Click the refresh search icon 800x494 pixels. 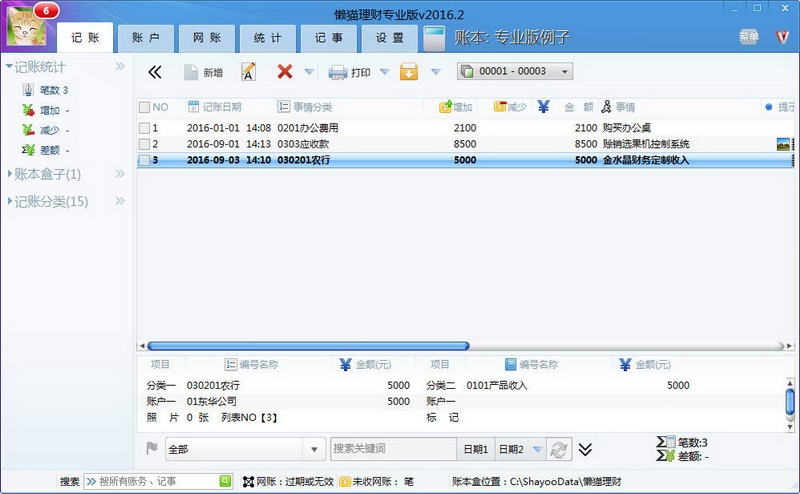[x=559, y=449]
